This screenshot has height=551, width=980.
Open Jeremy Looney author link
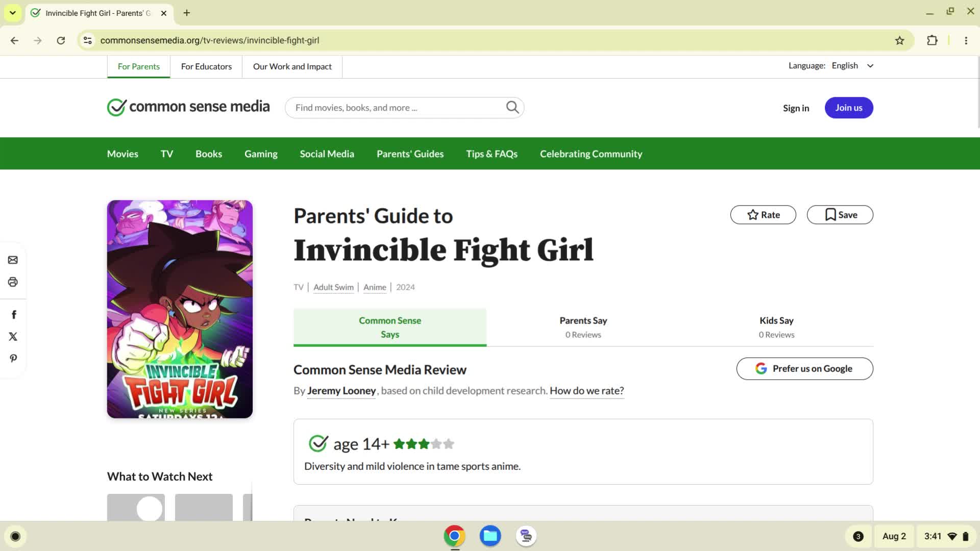tap(341, 391)
